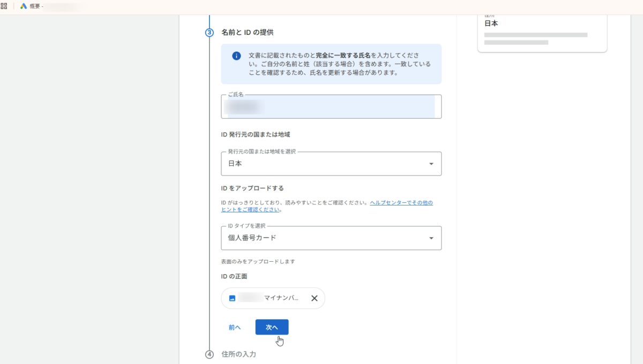Remove the uploaded マイナンバ file with X
Screen dimensions: 643x364
(x=315, y=299)
